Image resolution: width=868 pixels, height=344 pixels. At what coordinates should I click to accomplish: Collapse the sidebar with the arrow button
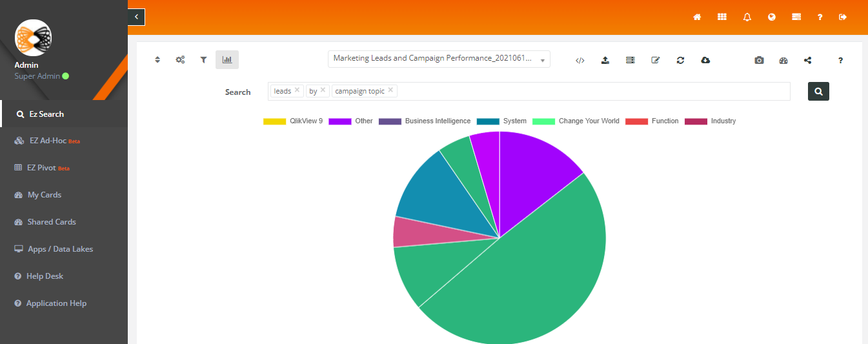pos(136,17)
